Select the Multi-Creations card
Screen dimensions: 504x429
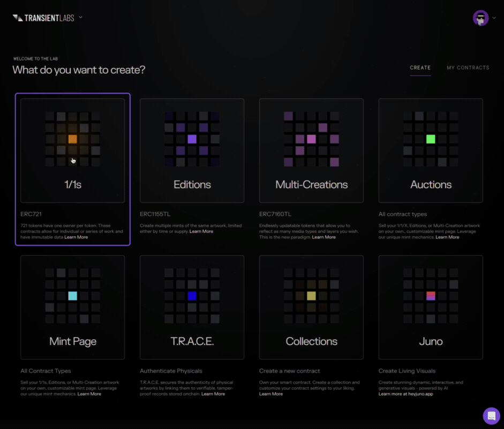pyautogui.click(x=311, y=150)
